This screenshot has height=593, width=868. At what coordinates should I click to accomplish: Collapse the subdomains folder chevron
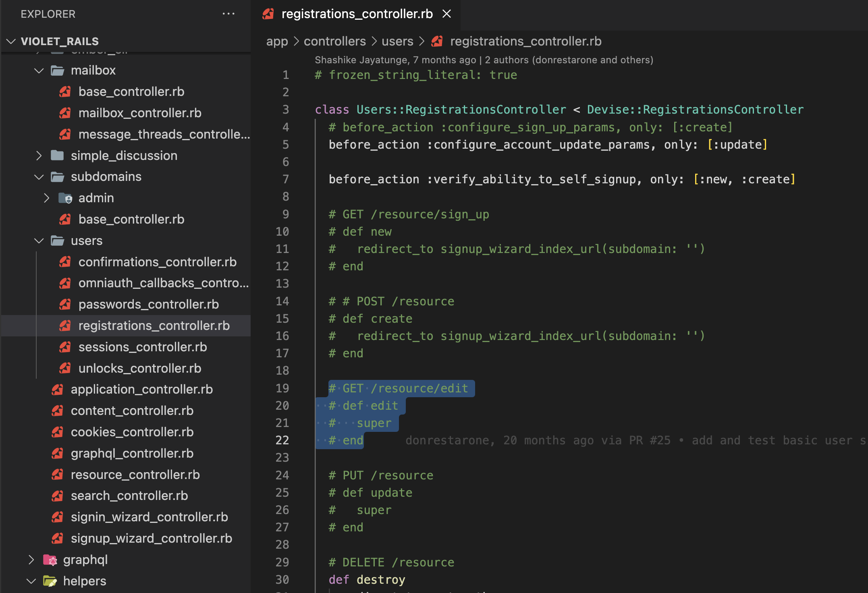pos(39,177)
